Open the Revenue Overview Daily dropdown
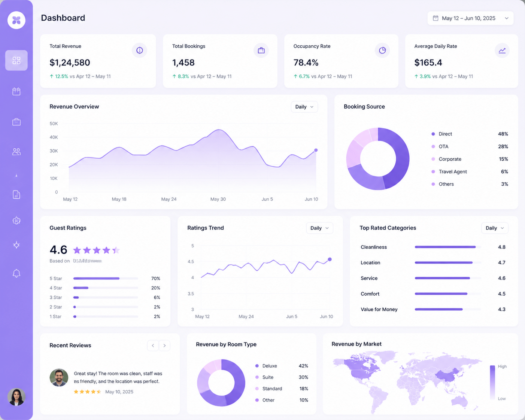Image resolution: width=525 pixels, height=420 pixels. point(304,107)
